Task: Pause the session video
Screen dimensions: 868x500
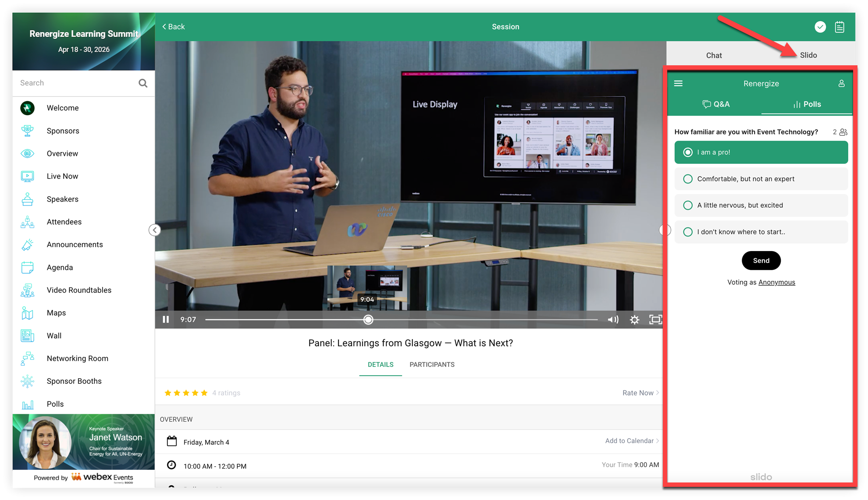Action: tap(166, 319)
